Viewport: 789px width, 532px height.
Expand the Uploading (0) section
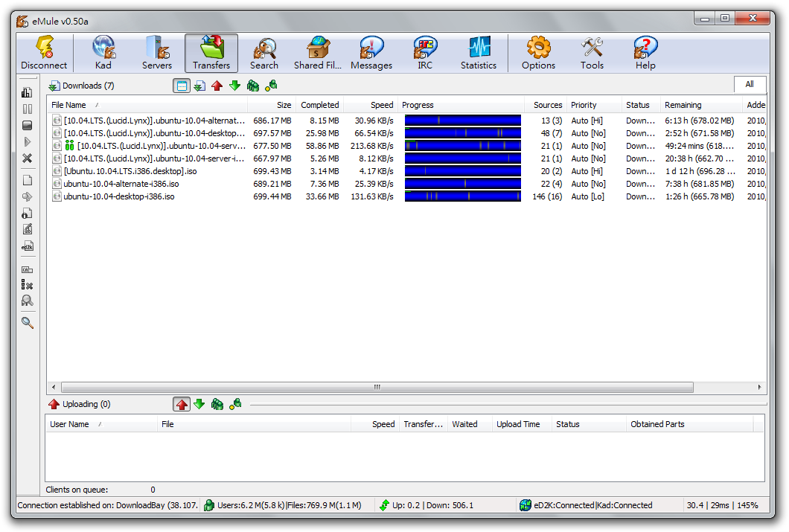pyautogui.click(x=54, y=404)
